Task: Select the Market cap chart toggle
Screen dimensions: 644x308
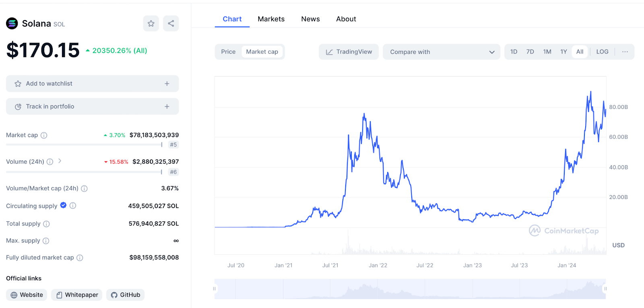Action: point(262,52)
